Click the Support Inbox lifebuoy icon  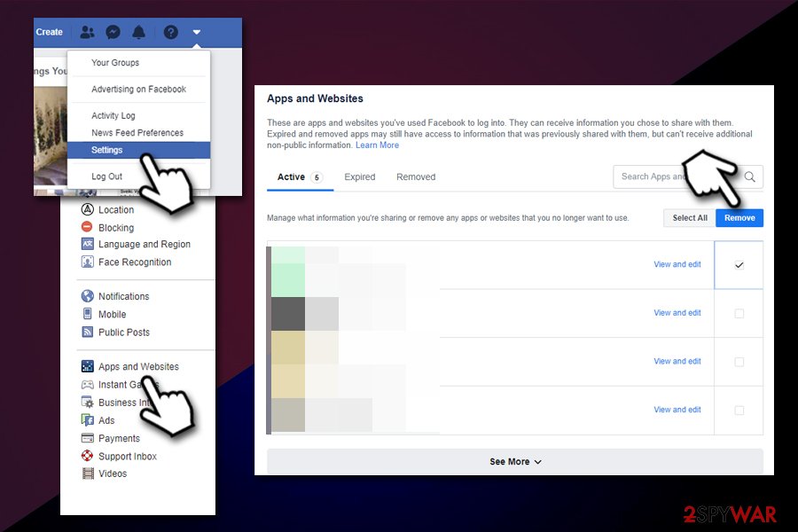pos(88,456)
